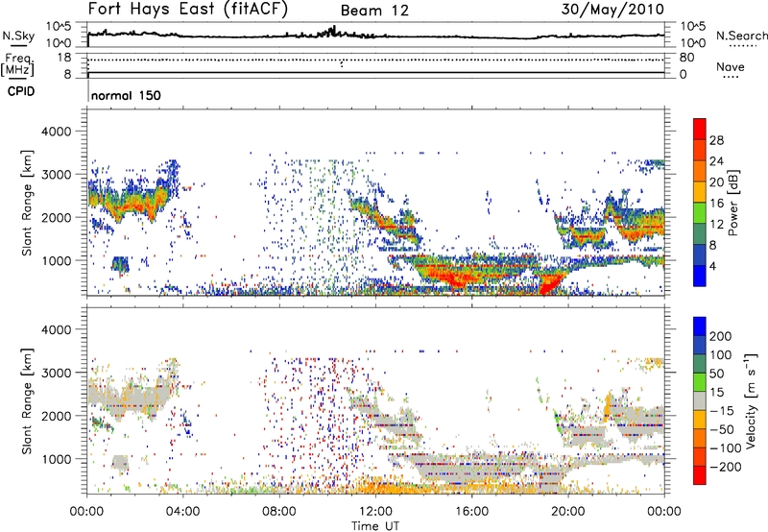Click the "N.Sky" legend label
768x532 pixels.
tap(18, 36)
